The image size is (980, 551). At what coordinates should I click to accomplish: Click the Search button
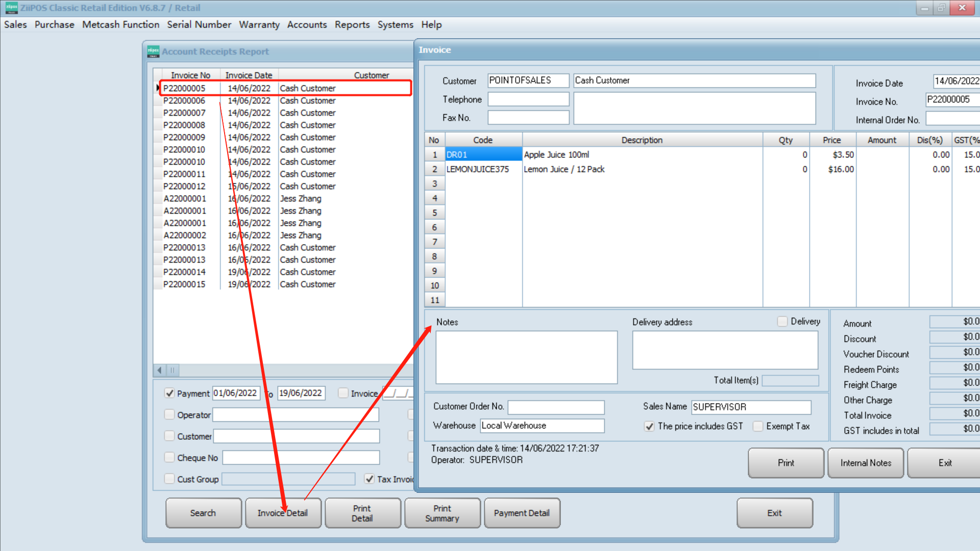tap(203, 513)
